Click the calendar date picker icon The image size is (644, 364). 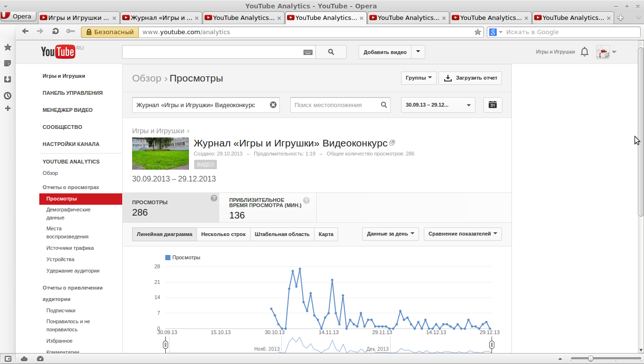coord(492,105)
